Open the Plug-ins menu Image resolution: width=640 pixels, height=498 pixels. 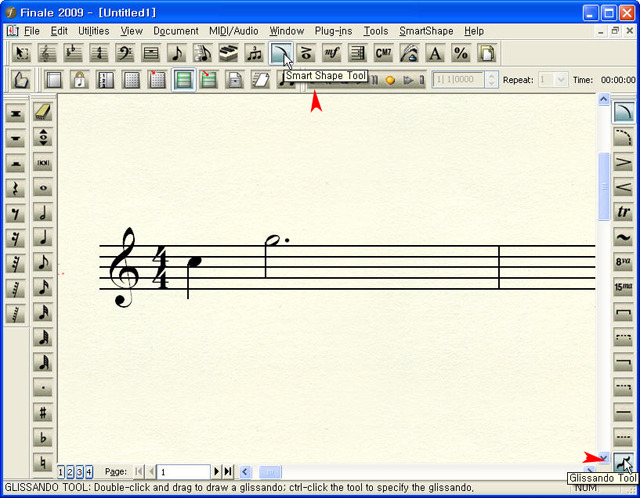[x=334, y=31]
